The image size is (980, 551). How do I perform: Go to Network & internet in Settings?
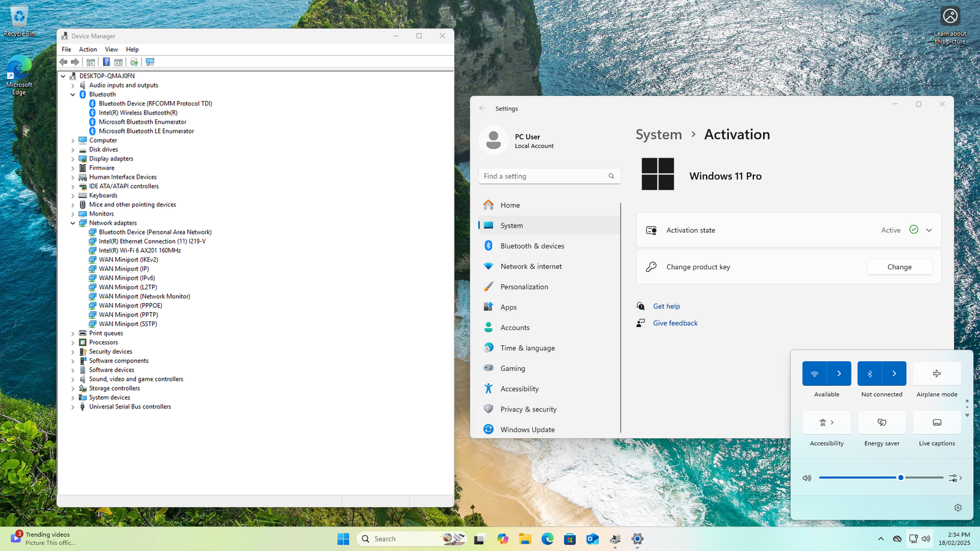pos(549,266)
